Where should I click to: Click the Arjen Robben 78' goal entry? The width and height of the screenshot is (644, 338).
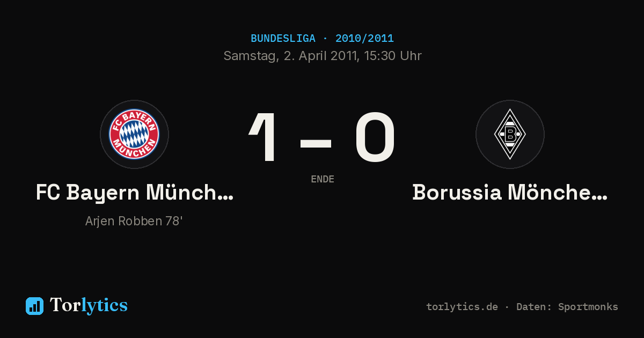coord(134,221)
